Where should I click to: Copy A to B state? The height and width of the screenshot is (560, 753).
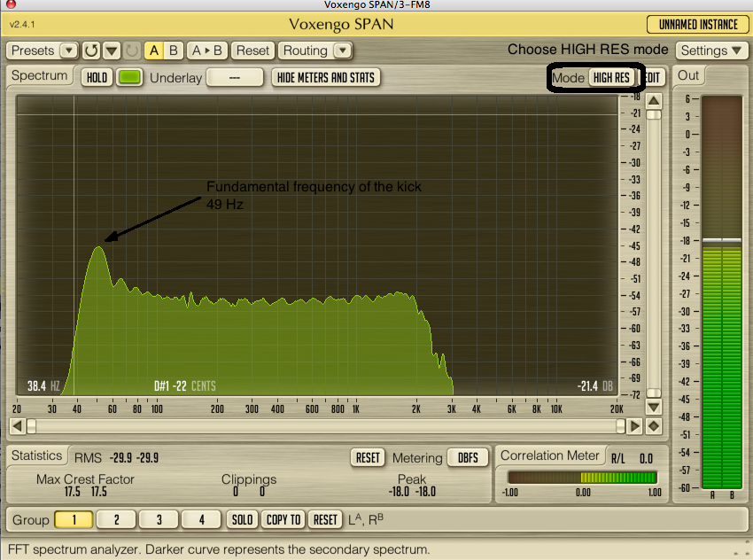[x=207, y=51]
